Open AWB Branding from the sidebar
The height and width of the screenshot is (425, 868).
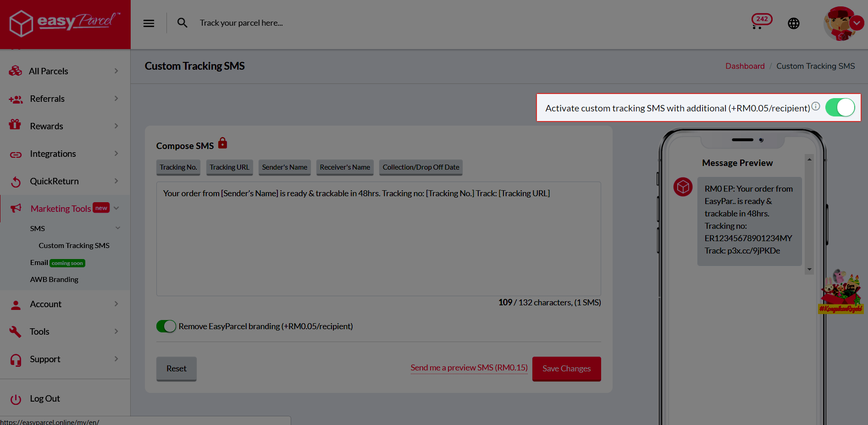tap(54, 279)
